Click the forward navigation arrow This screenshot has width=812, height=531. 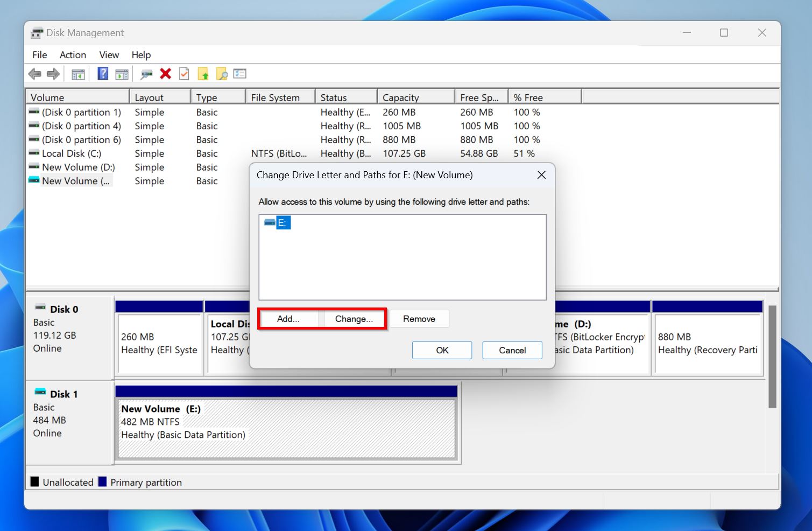click(x=53, y=73)
